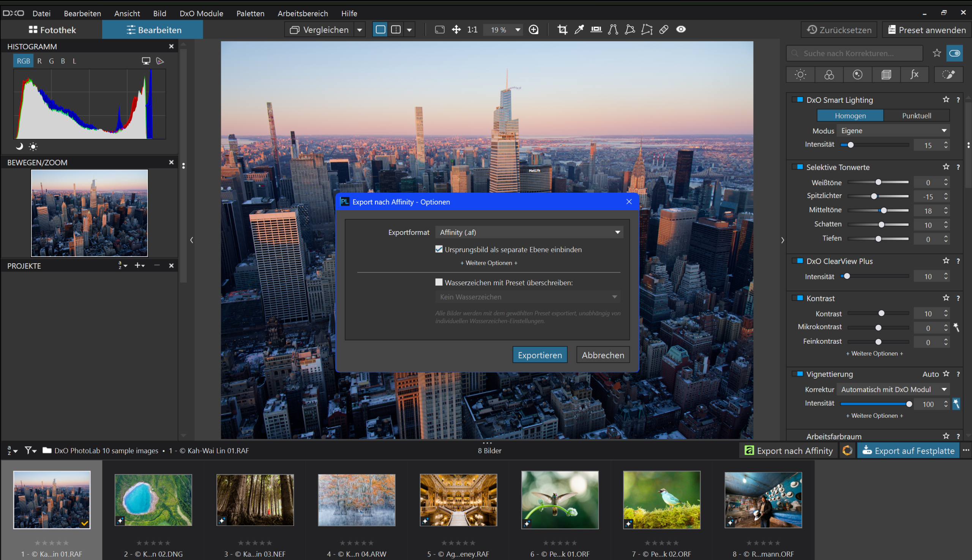Toggle histogram monitor gamut icon
Viewport: 972px width, 560px height.
pyautogui.click(x=146, y=61)
